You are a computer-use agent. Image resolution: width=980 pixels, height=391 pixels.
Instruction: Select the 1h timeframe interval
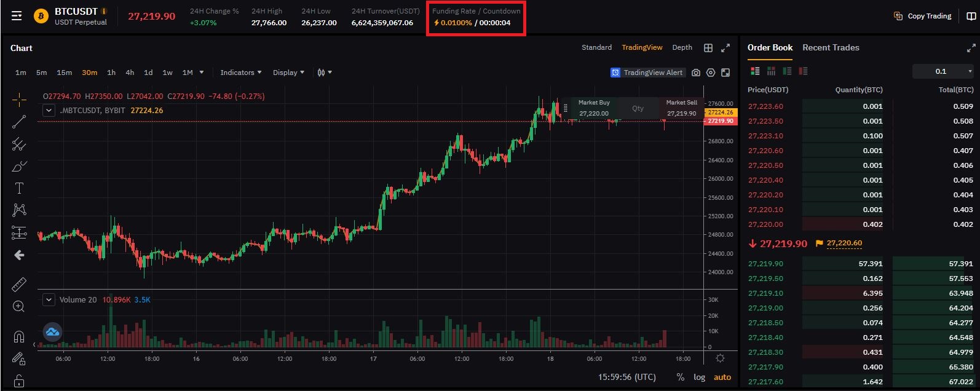pyautogui.click(x=111, y=73)
